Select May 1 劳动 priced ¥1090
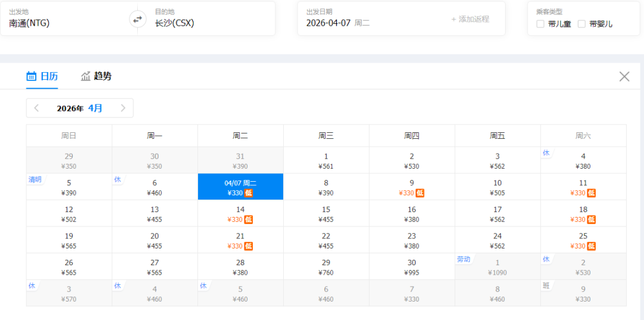The height and width of the screenshot is (320, 644). (x=497, y=267)
